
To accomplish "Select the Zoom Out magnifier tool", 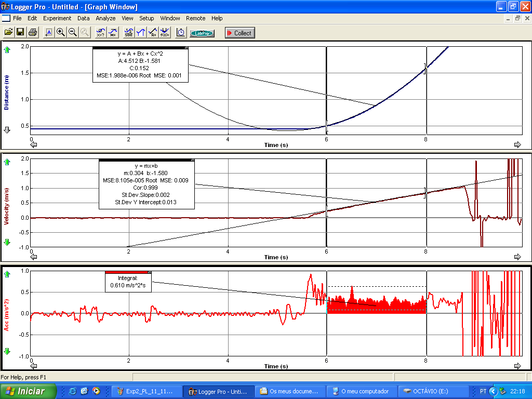I will pyautogui.click(x=73, y=33).
